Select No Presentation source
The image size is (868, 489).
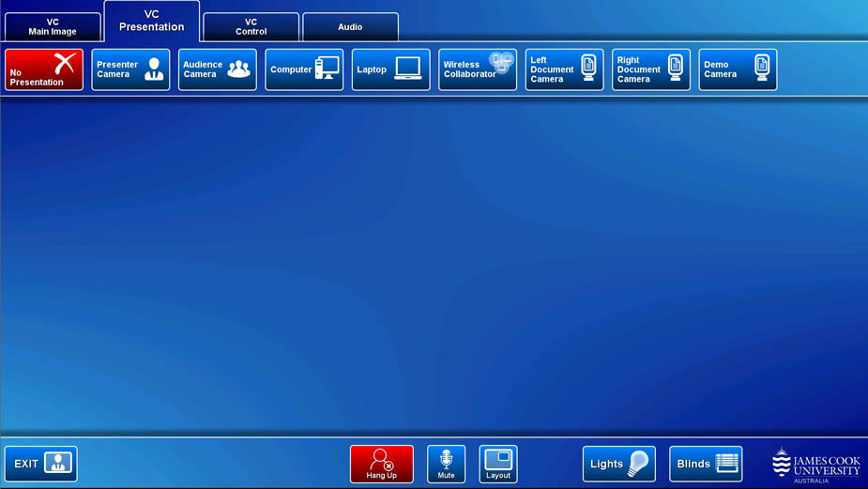tap(44, 69)
